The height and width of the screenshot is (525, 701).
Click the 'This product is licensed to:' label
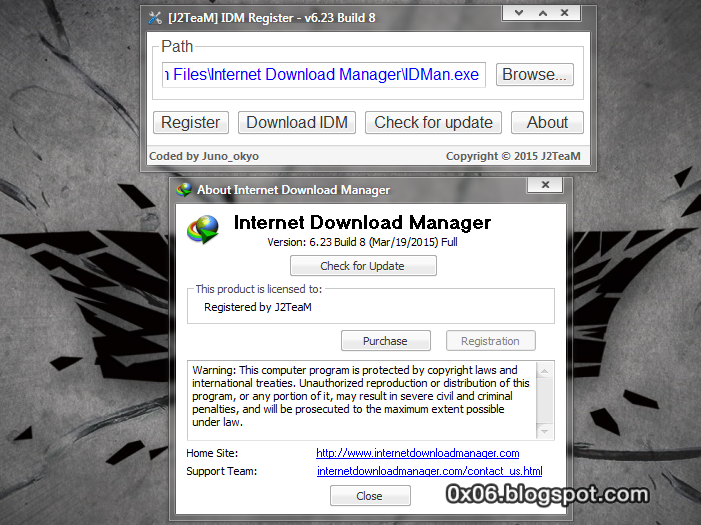click(x=258, y=289)
